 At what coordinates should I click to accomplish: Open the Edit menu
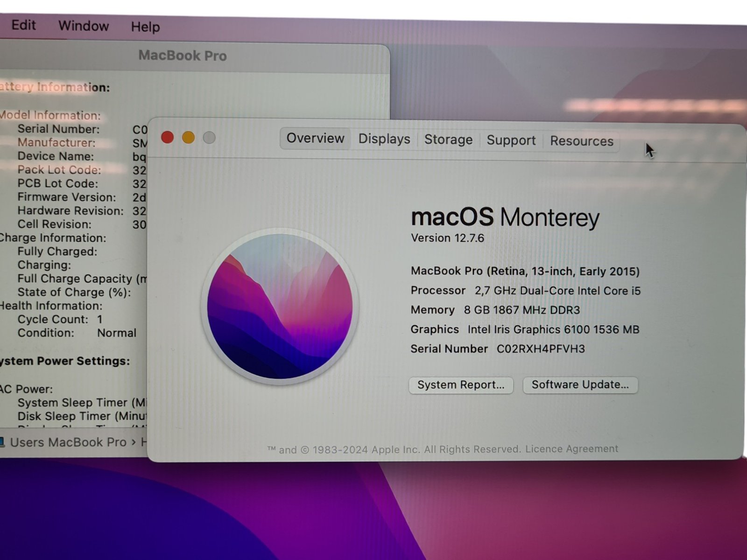pyautogui.click(x=23, y=25)
